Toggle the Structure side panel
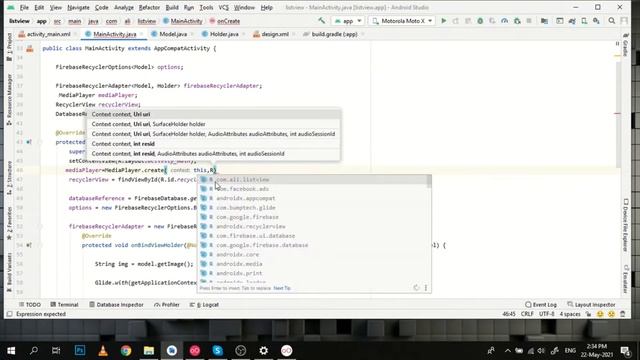This screenshot has height=360, width=640. [9, 178]
